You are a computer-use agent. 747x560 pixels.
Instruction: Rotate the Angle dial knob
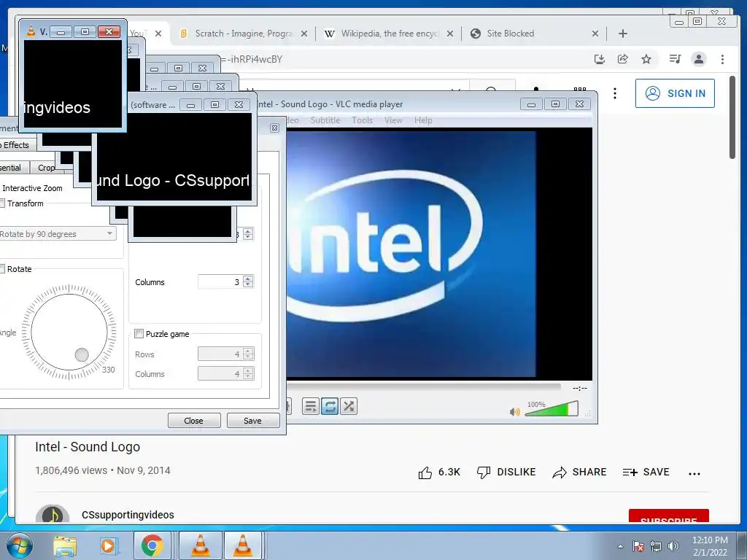[x=82, y=355]
